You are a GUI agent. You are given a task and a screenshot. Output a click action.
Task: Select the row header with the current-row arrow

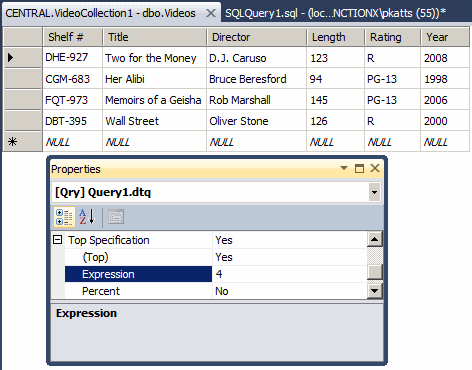(x=22, y=58)
